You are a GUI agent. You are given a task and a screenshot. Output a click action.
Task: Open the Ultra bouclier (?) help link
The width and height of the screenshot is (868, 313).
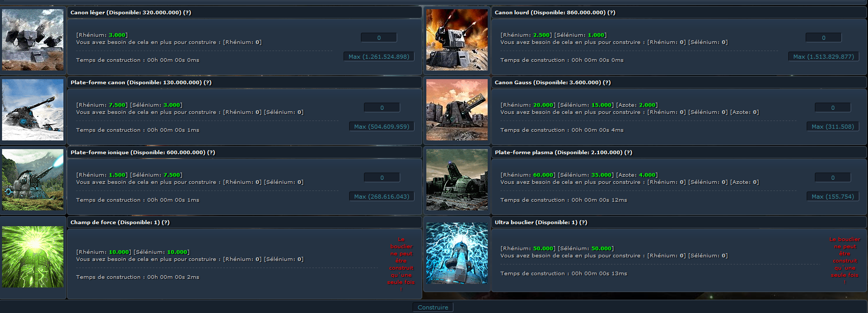click(x=583, y=222)
